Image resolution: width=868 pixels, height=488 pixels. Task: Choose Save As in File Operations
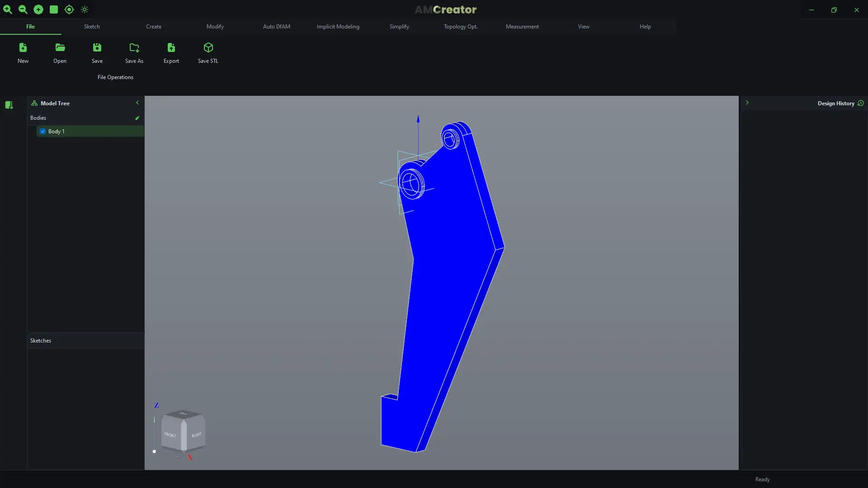point(134,53)
